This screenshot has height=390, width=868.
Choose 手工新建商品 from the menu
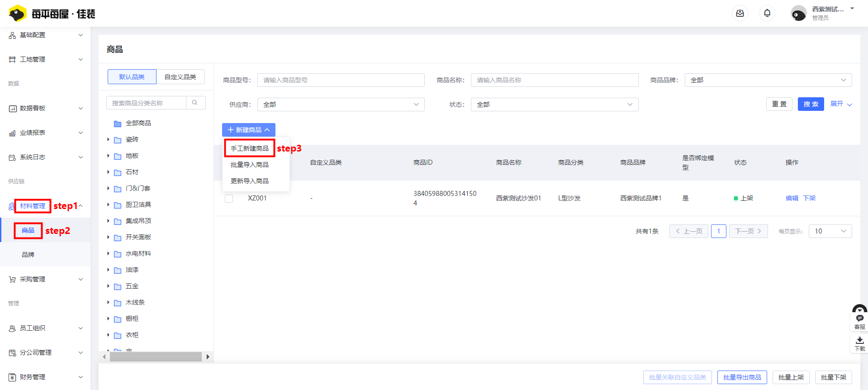(250, 148)
